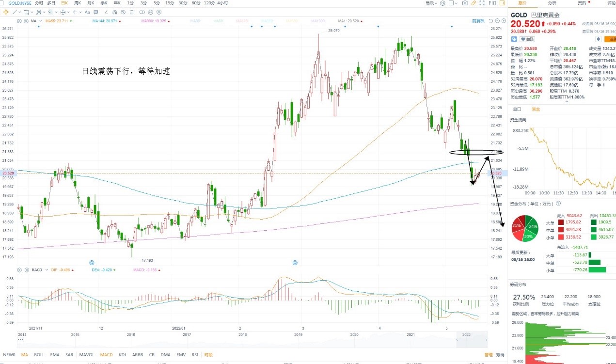616x364 pixels.
Task: Select the NEW0 indicator
Action: (10, 355)
